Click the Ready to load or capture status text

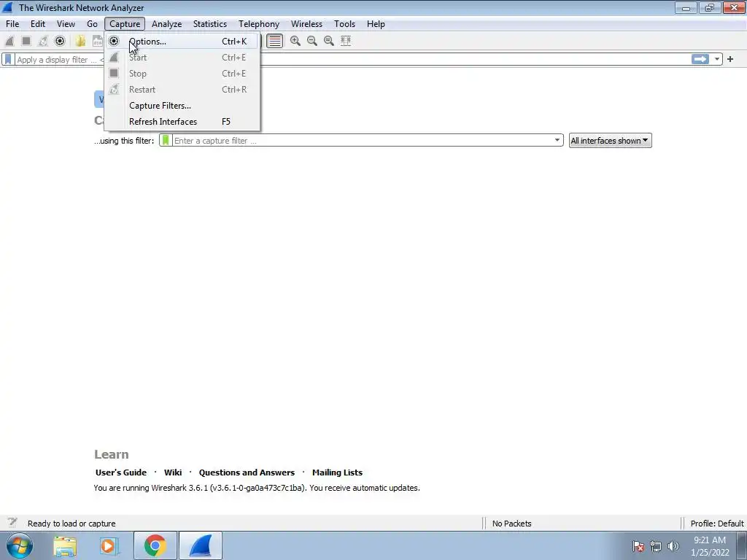[x=71, y=524]
